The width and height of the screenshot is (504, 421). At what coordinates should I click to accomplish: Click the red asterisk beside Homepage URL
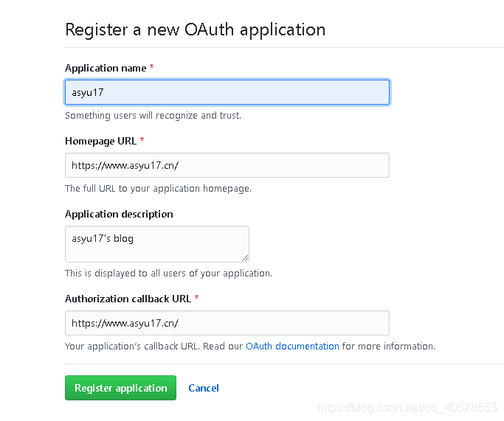(x=142, y=139)
